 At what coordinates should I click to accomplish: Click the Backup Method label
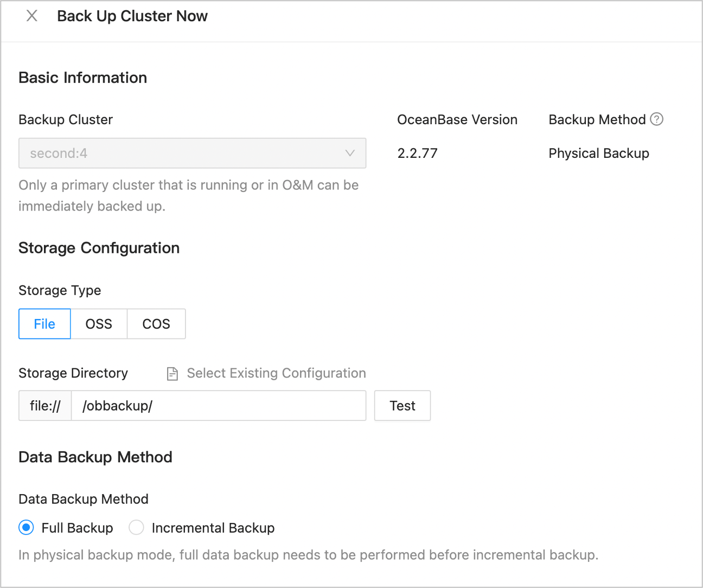(x=597, y=119)
